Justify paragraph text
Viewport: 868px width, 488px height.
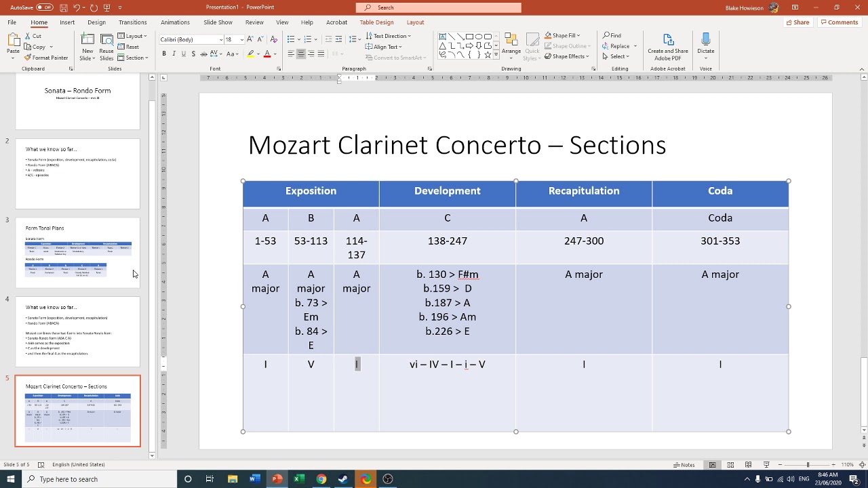[321, 54]
